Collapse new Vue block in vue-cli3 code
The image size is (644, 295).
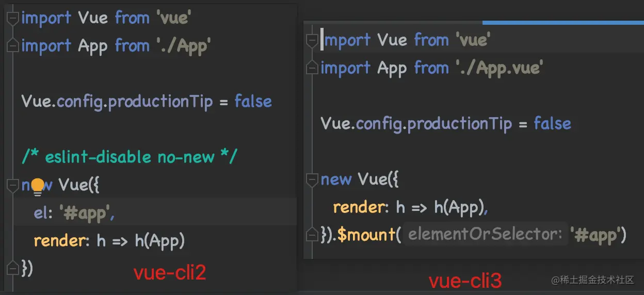pos(312,179)
